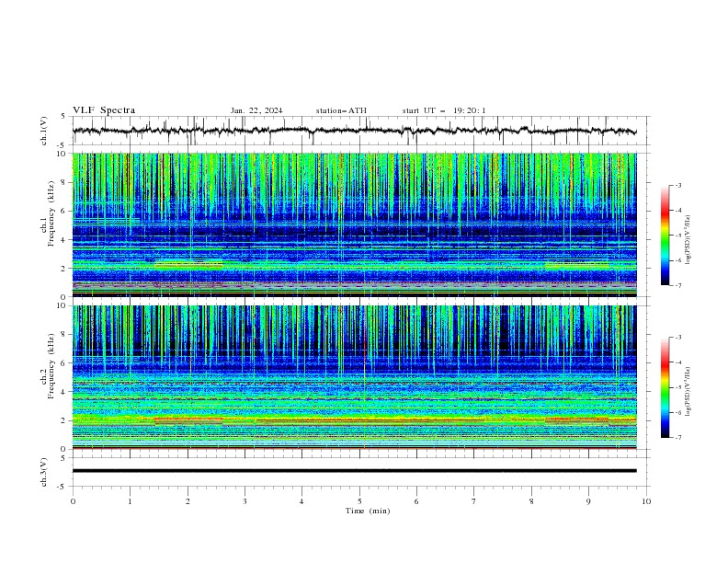Image resolution: width=728 pixels, height=563 pixels.
Task: Click the time axis tick label "5"
Action: pyautogui.click(x=359, y=501)
